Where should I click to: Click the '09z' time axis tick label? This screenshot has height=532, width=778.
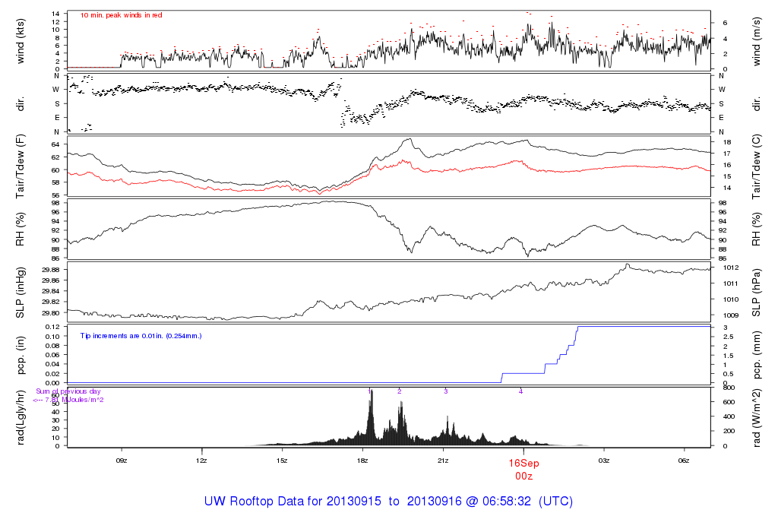tap(122, 461)
